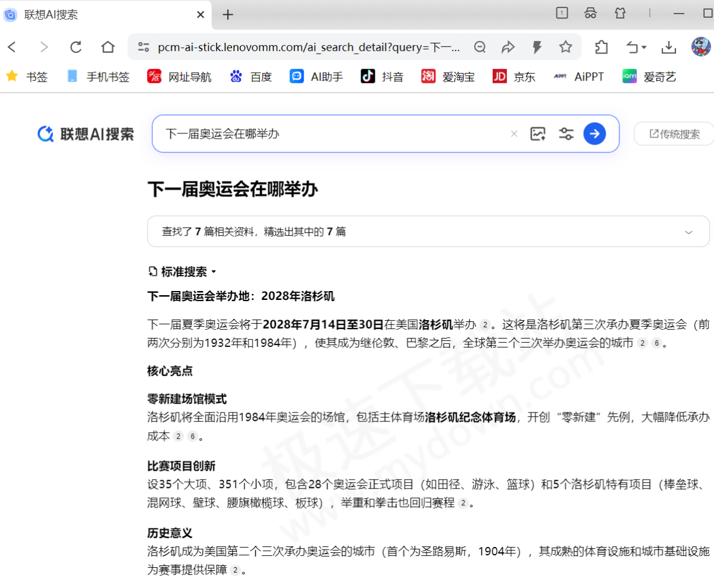
Task: Toggle the downloads panel
Action: (669, 47)
